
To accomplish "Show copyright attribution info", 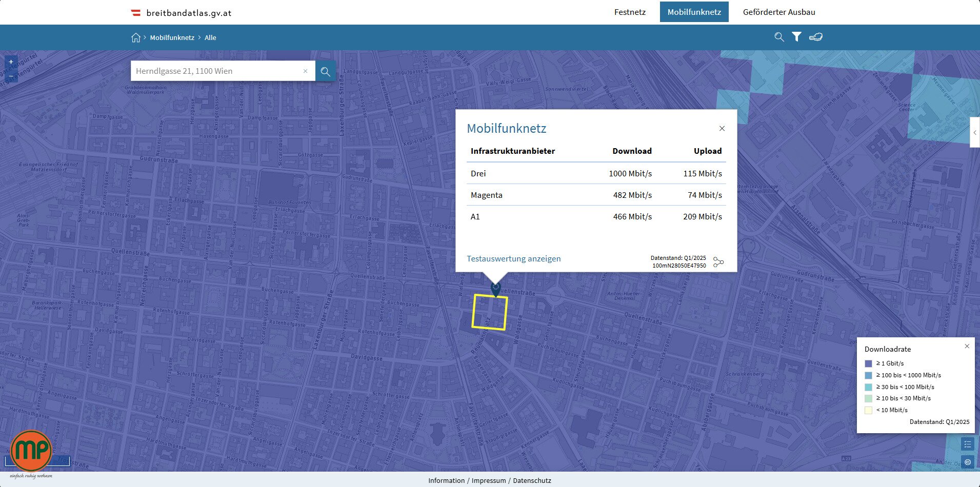I will tap(967, 462).
